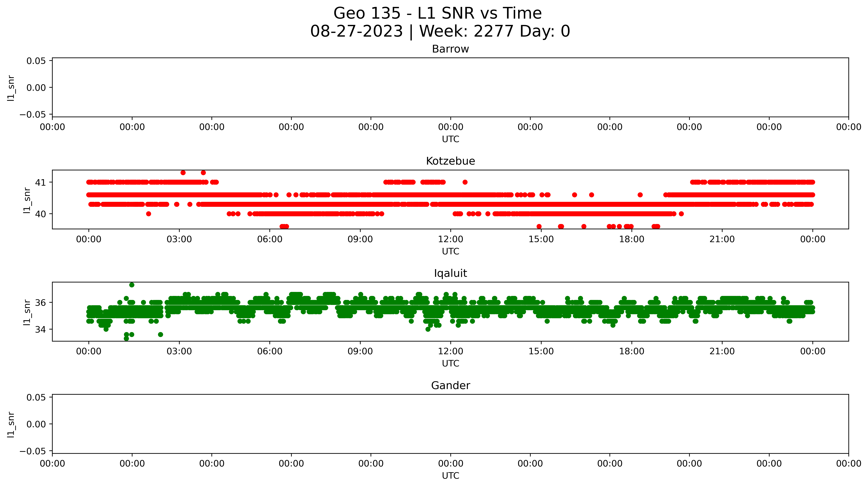Click the 09:00 tick label on the Kotzebue axis
The height and width of the screenshot is (487, 868).
tap(360, 239)
